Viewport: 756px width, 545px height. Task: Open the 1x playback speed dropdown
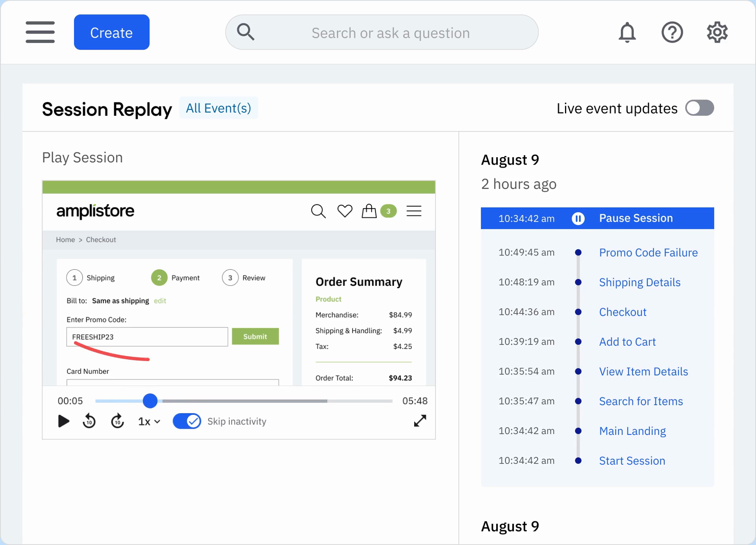pos(149,421)
